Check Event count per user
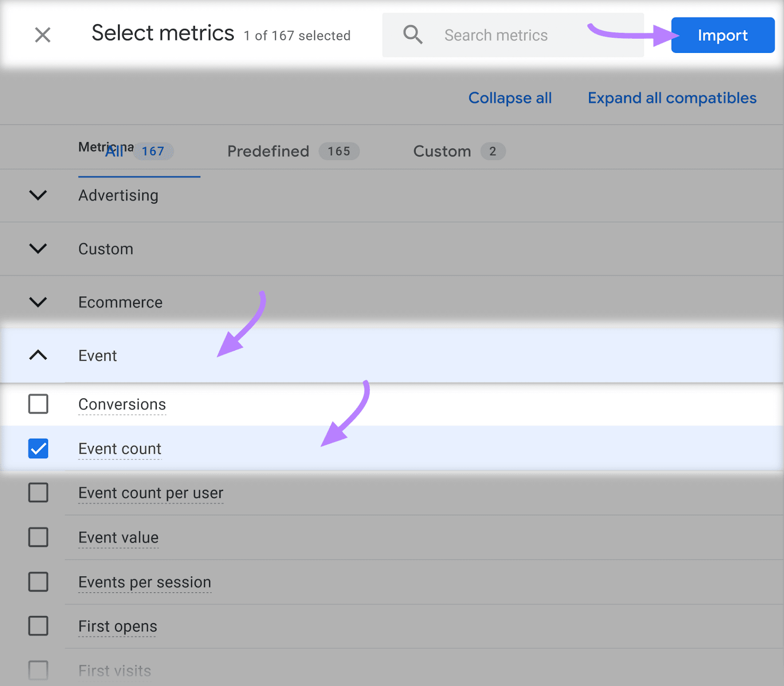Viewport: 784px width, 686px height. click(38, 493)
